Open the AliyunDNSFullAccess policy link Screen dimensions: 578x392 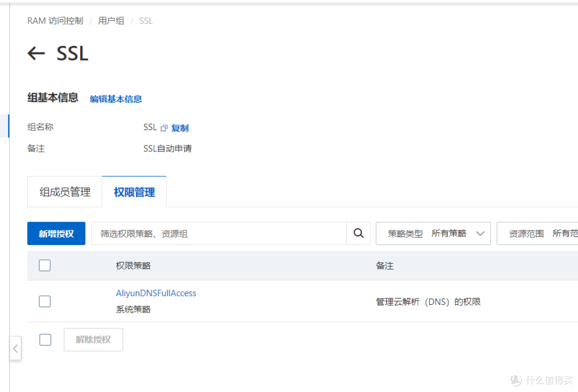coord(156,293)
